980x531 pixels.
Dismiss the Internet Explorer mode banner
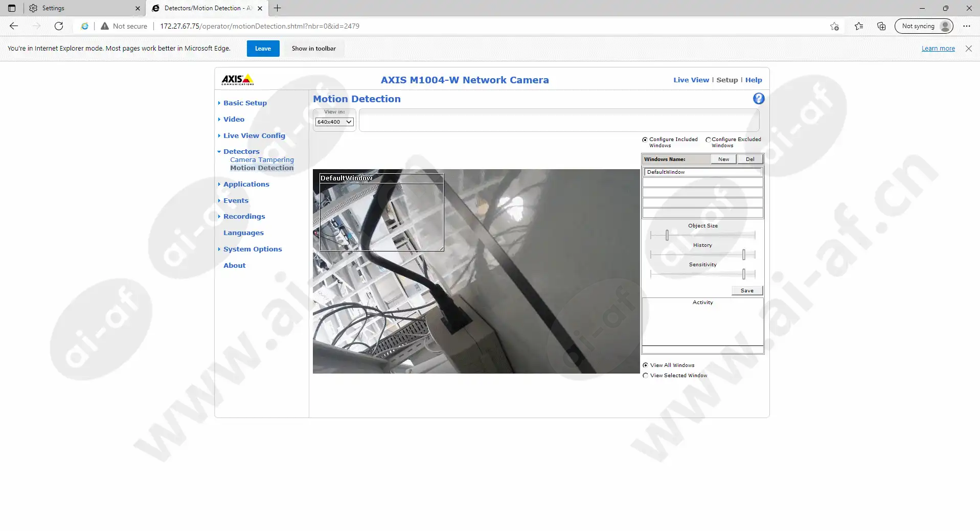(x=969, y=49)
